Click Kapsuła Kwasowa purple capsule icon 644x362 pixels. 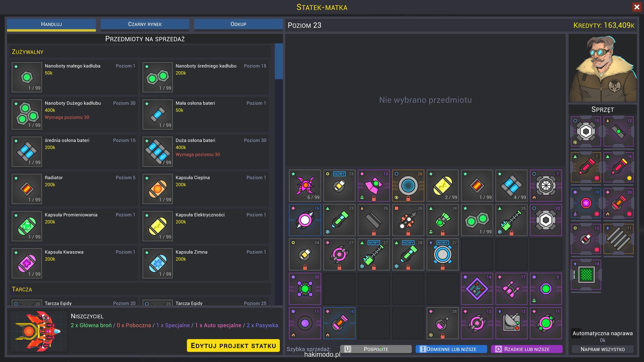coord(27,263)
